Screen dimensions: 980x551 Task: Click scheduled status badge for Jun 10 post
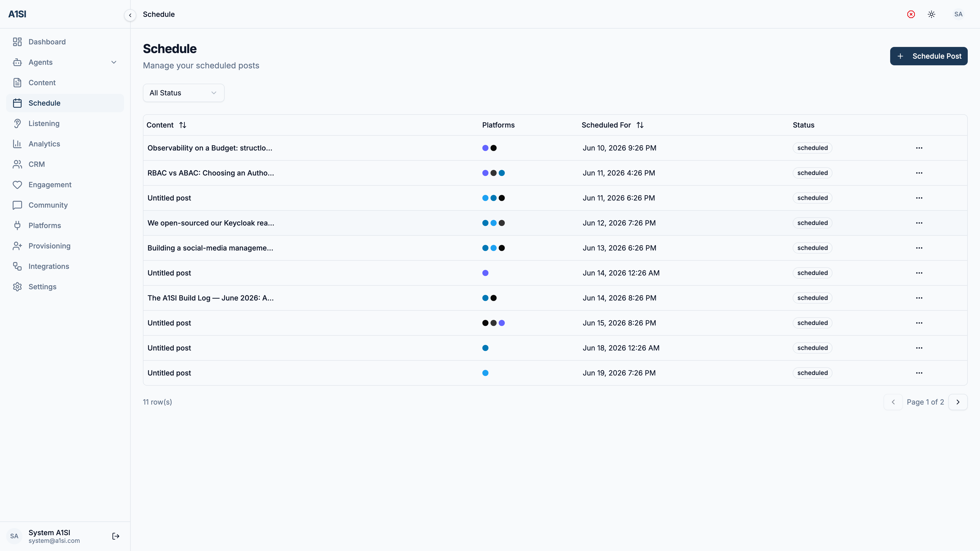[813, 148]
